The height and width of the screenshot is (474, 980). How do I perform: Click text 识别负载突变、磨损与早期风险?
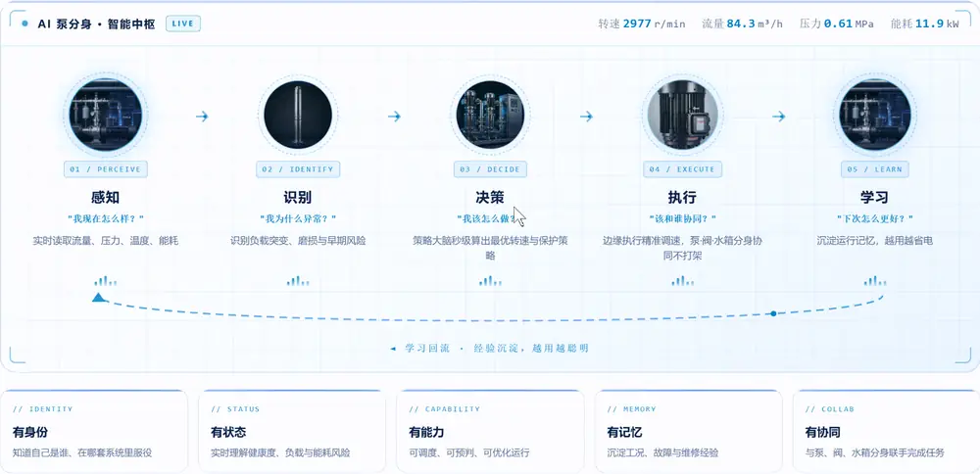pyautogui.click(x=298, y=241)
